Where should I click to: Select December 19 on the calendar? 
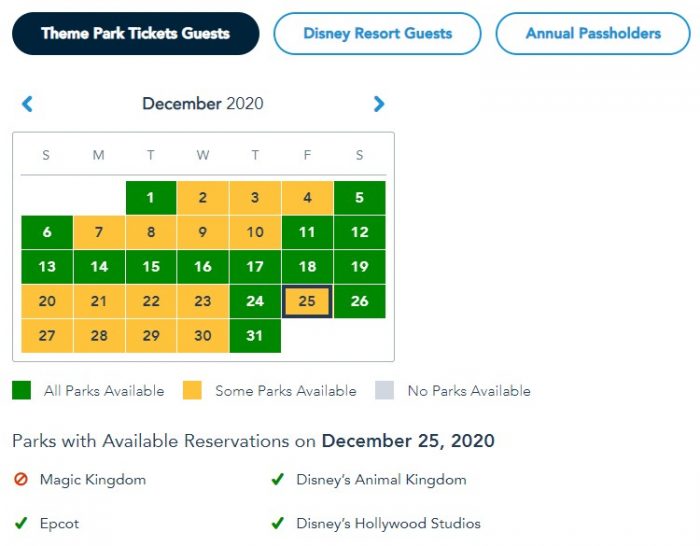point(359,267)
